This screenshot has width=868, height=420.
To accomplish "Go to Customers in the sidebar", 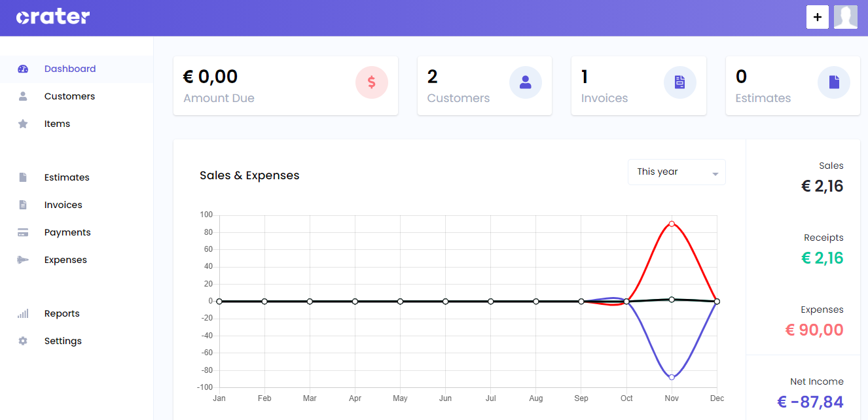I will (69, 96).
